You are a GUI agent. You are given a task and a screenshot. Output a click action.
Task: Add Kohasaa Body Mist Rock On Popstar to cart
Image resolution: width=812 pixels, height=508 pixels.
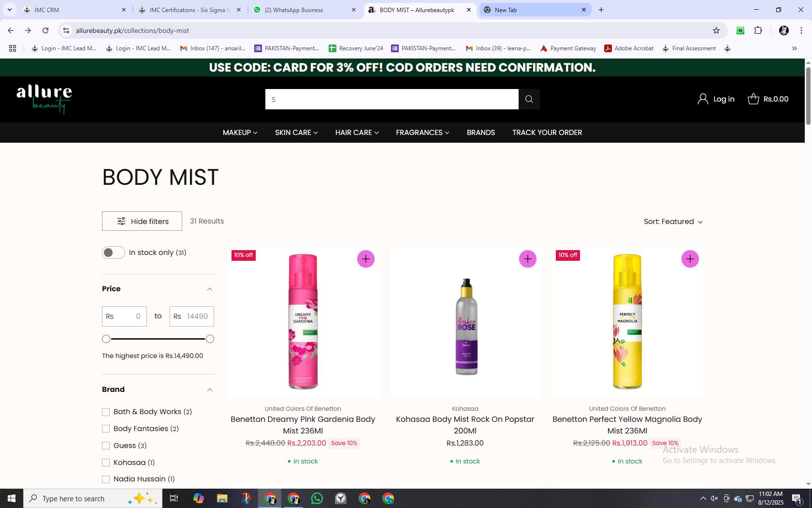[528, 259]
